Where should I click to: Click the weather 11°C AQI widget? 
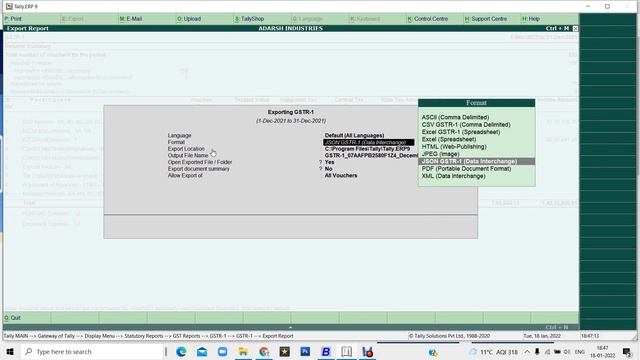[493, 352]
